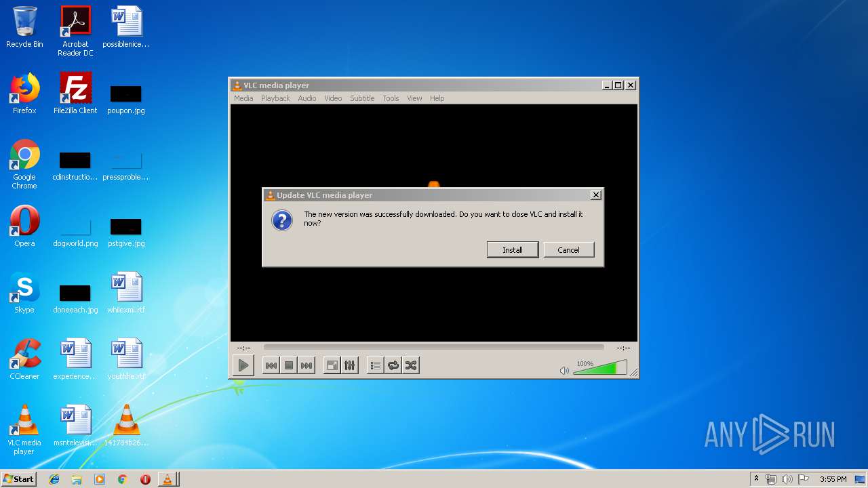Open Windows Explorer from the taskbar
Image resolution: width=868 pixels, height=488 pixels.
pos(77,479)
